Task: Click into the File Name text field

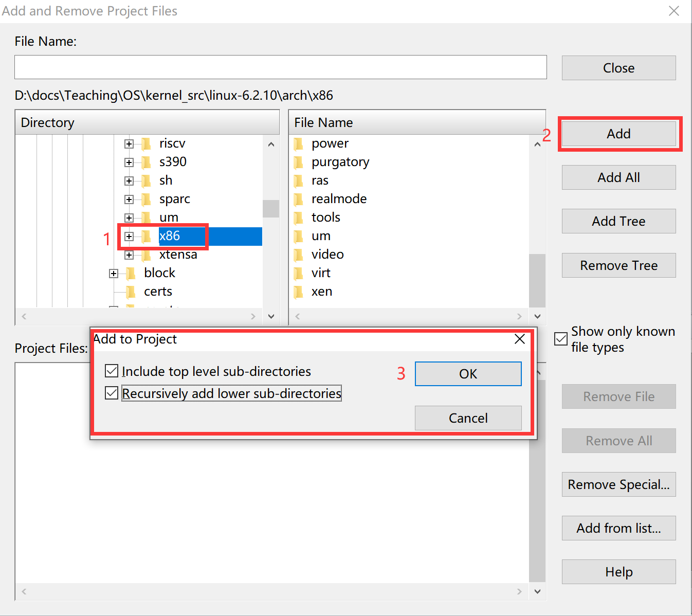Action: [280, 67]
